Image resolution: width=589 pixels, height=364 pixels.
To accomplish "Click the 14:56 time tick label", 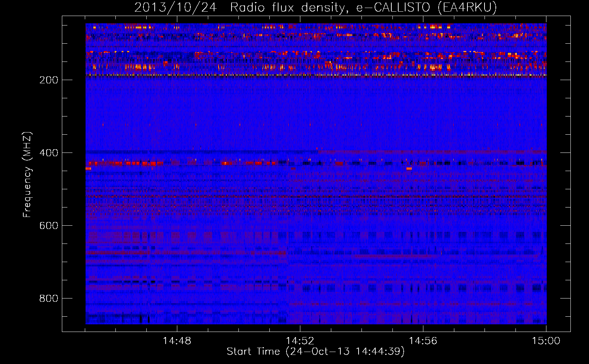I will 423,341.
